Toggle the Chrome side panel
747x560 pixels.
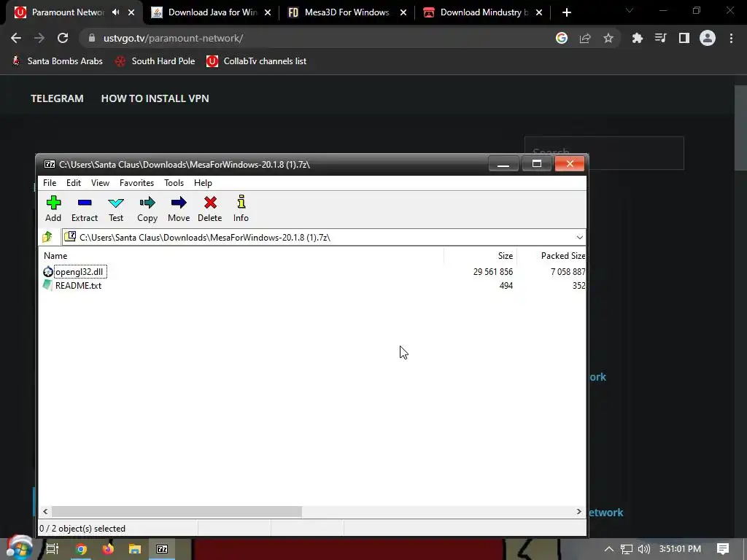(x=684, y=38)
